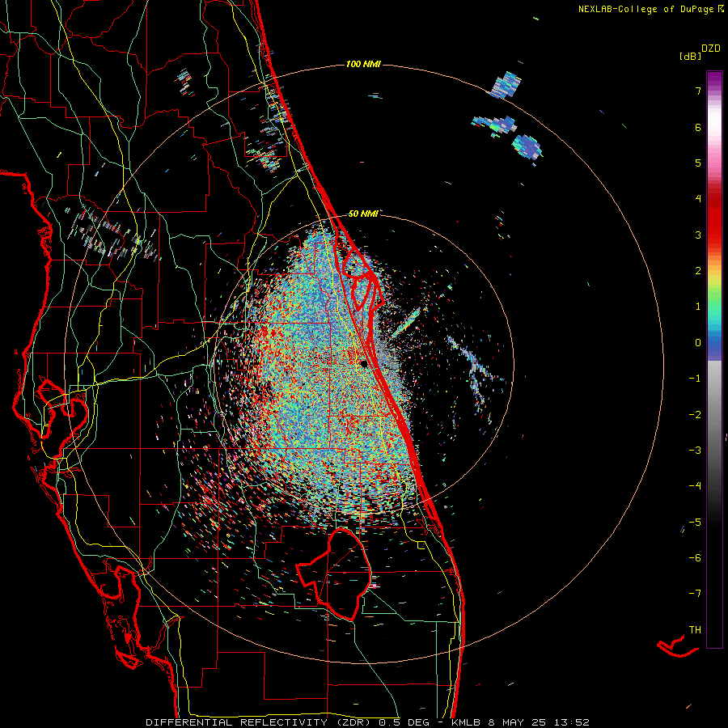Click the -6 value on the dB scale
The height and width of the screenshot is (728, 728).
click(695, 558)
